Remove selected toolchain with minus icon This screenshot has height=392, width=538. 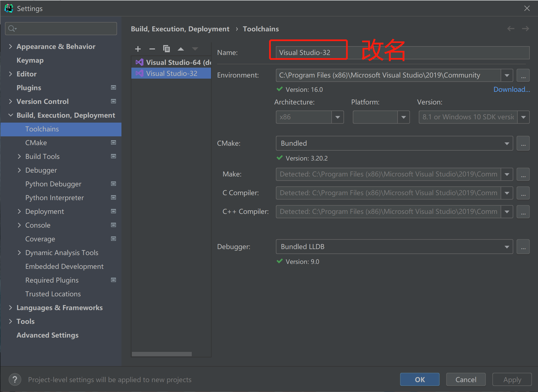[152, 49]
